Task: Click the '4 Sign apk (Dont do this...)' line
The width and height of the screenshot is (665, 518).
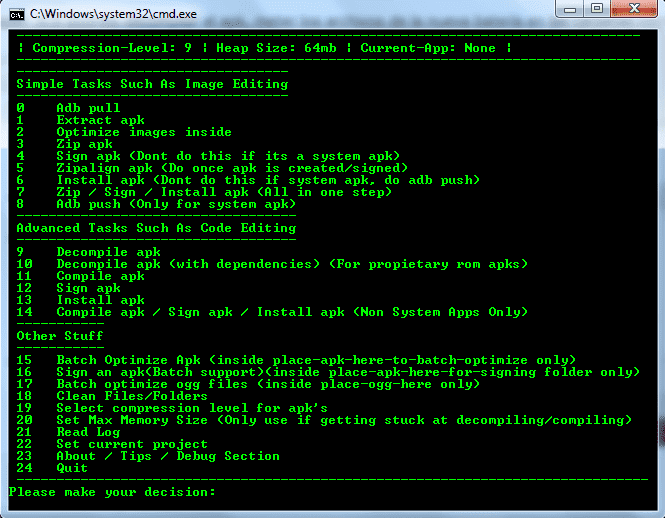Action: [208, 156]
